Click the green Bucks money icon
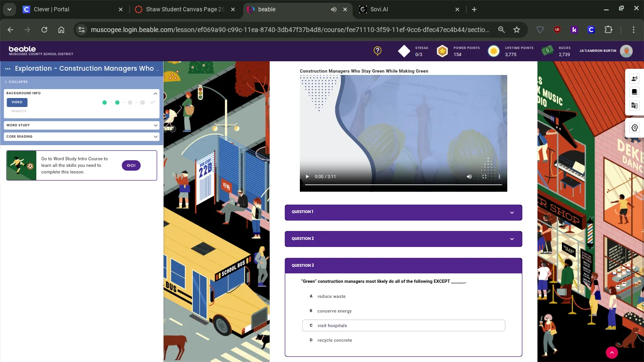 pyautogui.click(x=547, y=50)
